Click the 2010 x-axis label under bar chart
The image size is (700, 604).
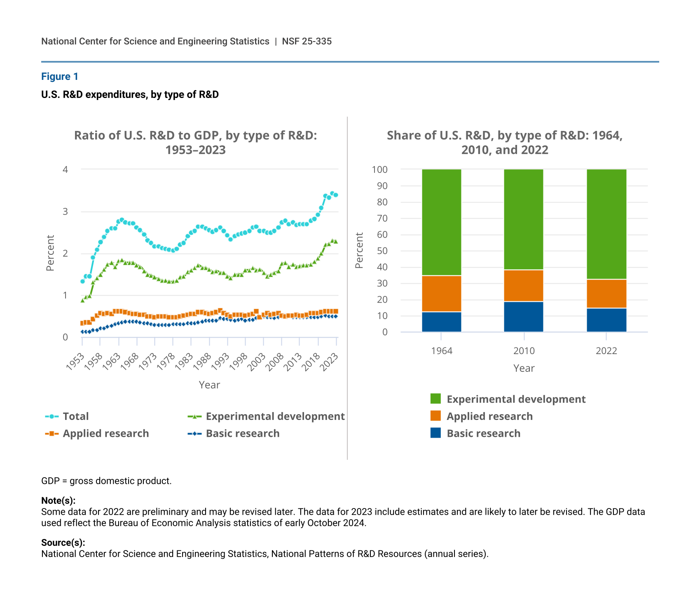(x=524, y=351)
